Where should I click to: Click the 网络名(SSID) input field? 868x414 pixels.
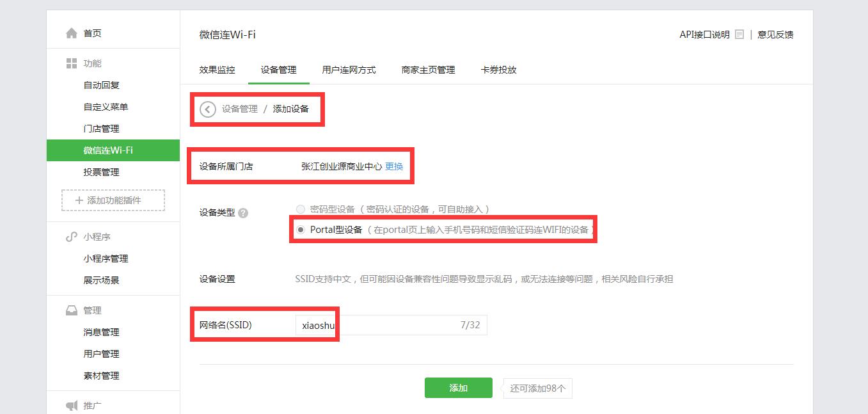(391, 325)
